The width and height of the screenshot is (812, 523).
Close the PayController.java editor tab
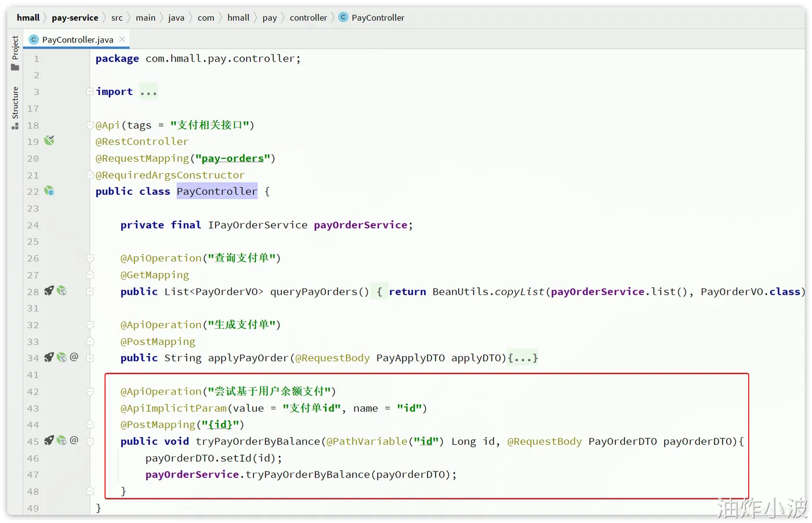click(x=122, y=39)
